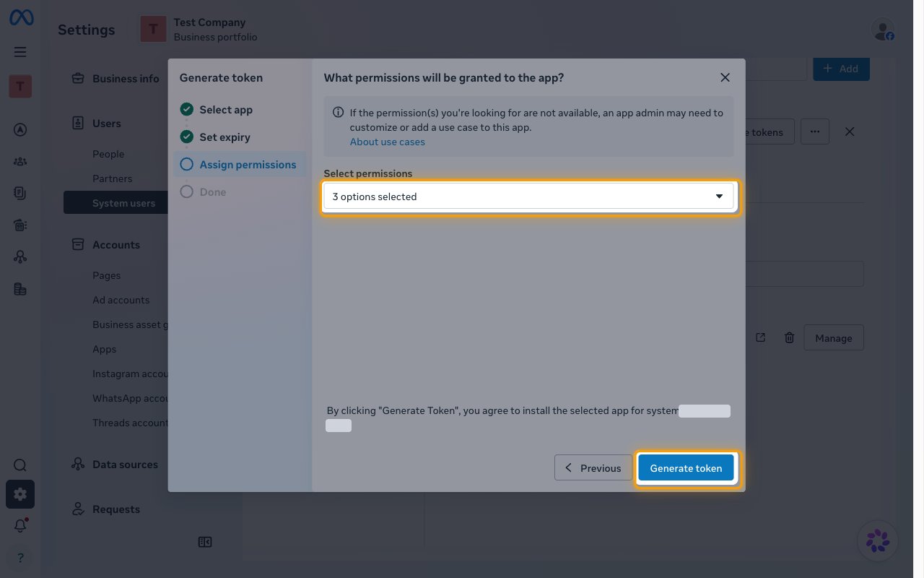Open the compass arrow icon in the left rail

point(20,130)
